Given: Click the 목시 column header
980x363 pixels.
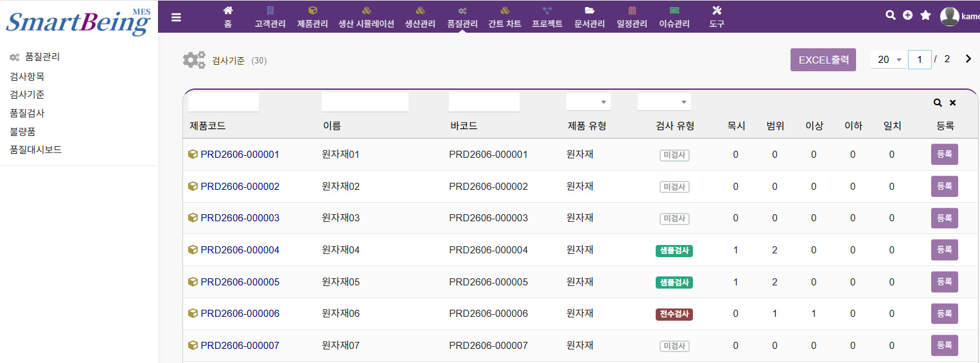Looking at the screenshot, I should (x=736, y=126).
